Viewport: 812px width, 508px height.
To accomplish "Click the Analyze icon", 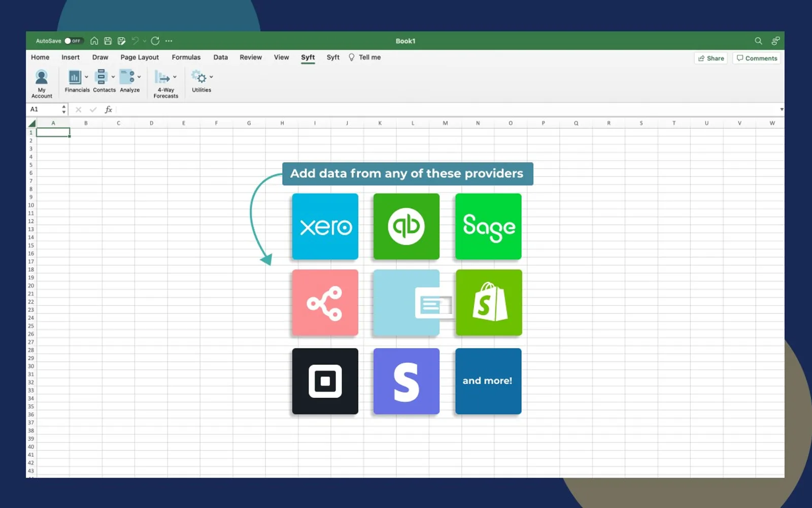I will (127, 77).
